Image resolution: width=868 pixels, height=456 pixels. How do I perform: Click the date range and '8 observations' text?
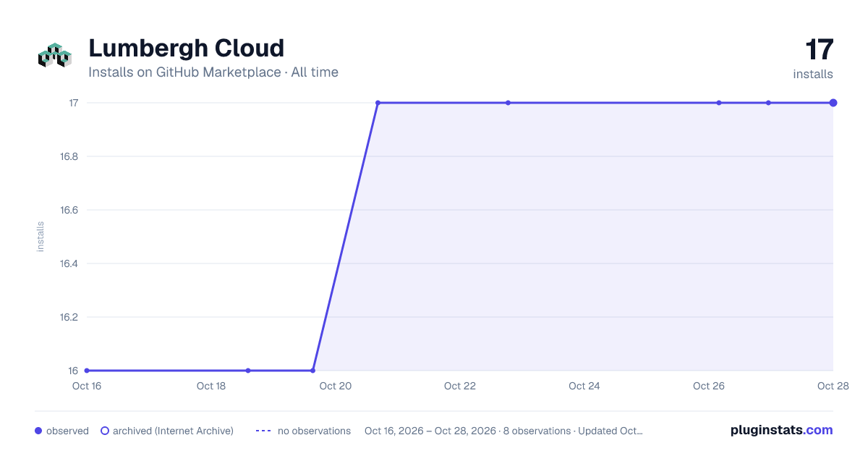[503, 431]
